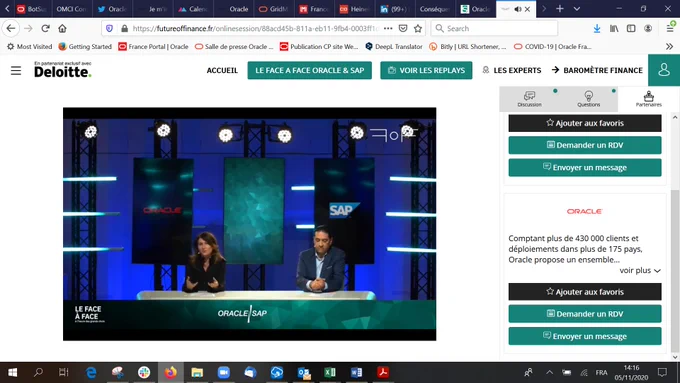Switch to the Questions tab
The width and height of the screenshot is (680, 383).
click(588, 99)
